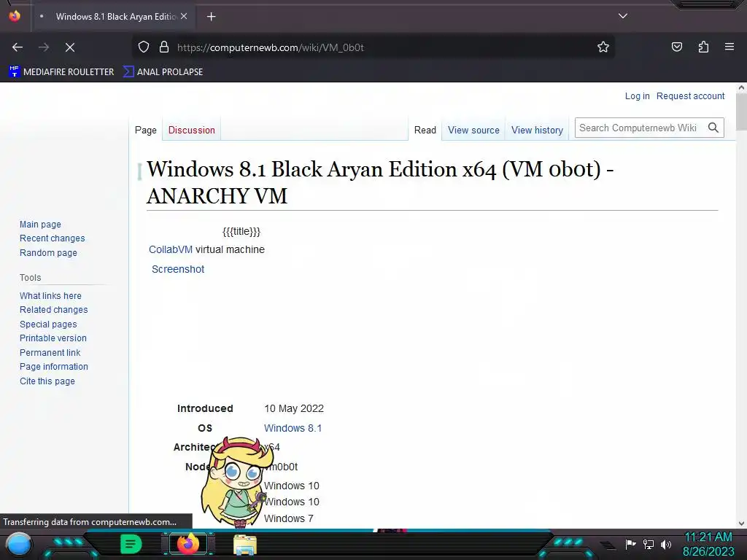This screenshot has height=560, width=747.
Task: Go to the wiki Main page
Action: click(x=41, y=225)
